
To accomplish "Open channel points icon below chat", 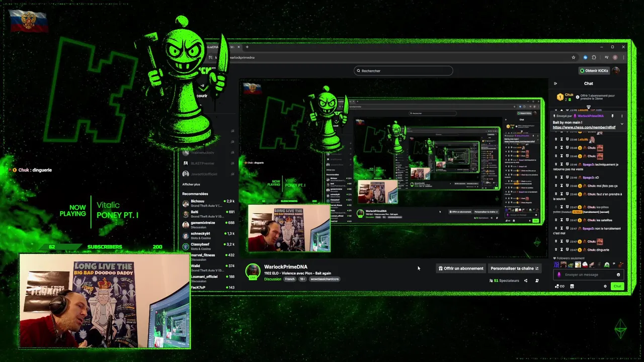I will click(x=559, y=286).
